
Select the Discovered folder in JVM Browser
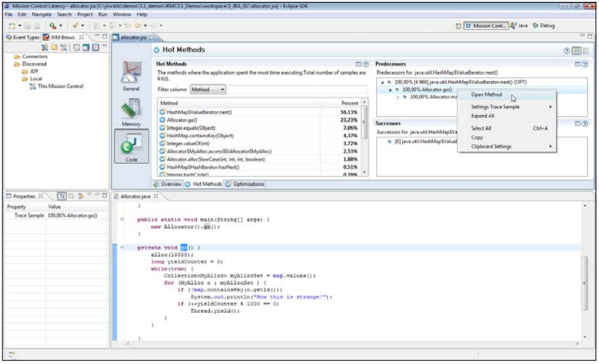[x=30, y=64]
